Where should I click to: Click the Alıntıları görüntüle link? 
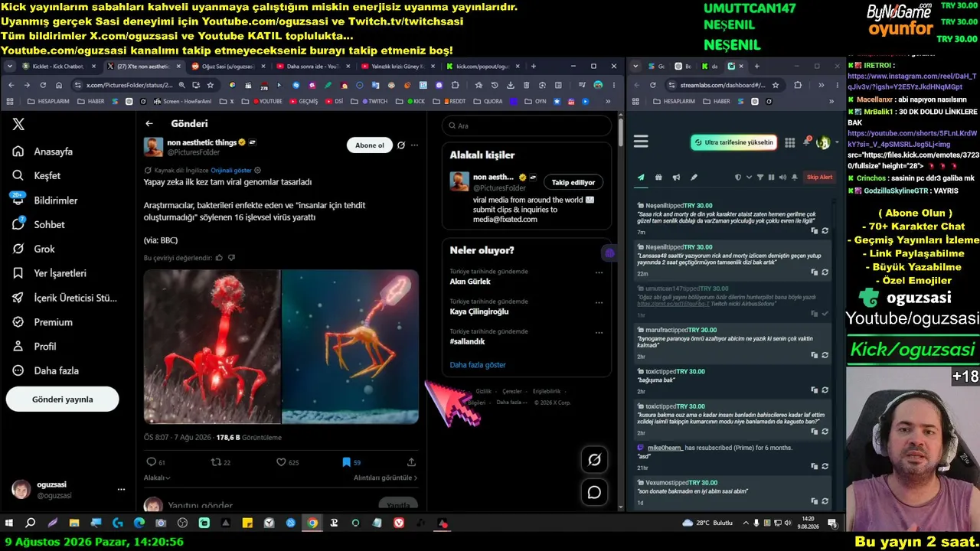click(x=386, y=478)
